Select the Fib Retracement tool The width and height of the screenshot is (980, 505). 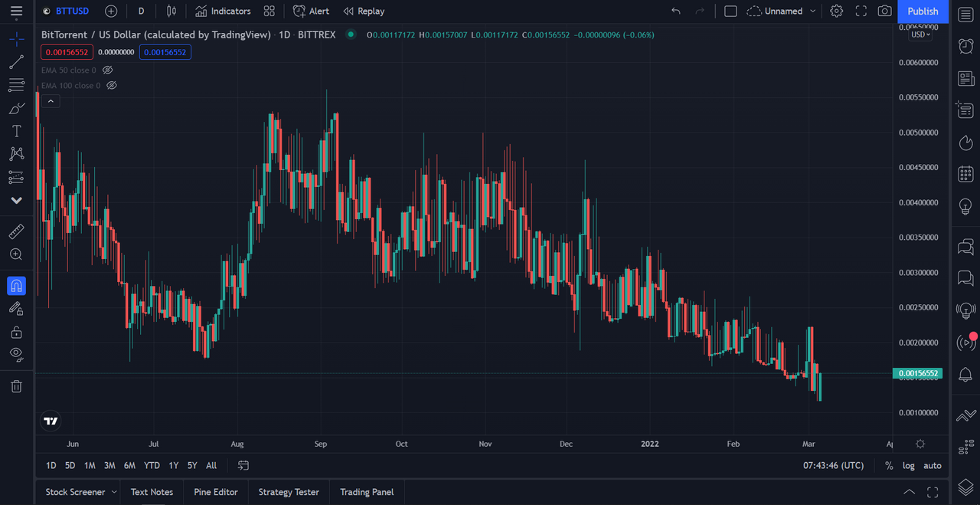click(16, 85)
